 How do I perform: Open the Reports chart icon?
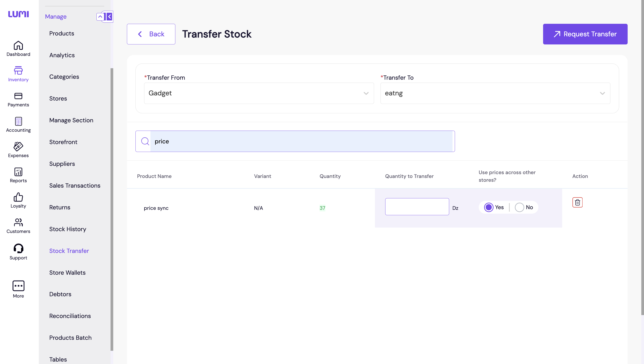(x=18, y=172)
